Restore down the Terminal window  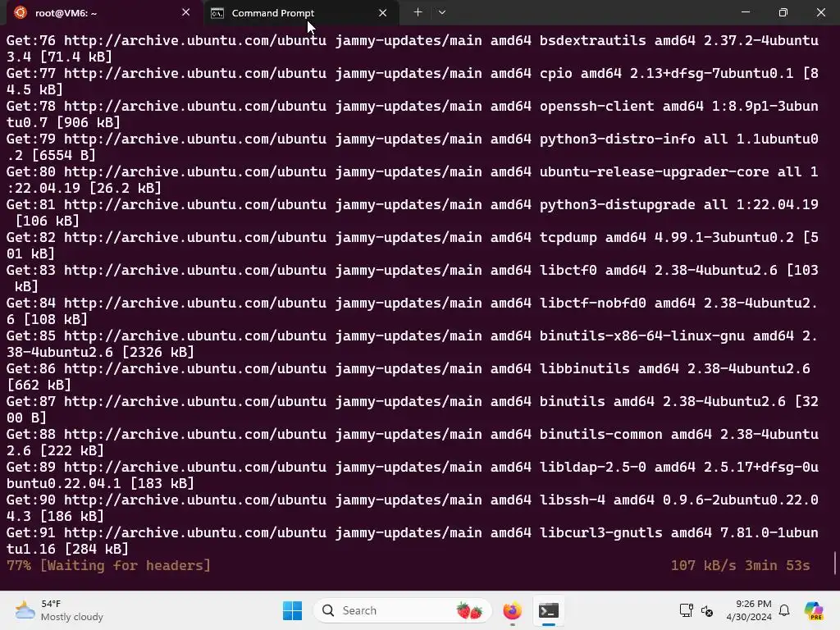point(783,12)
